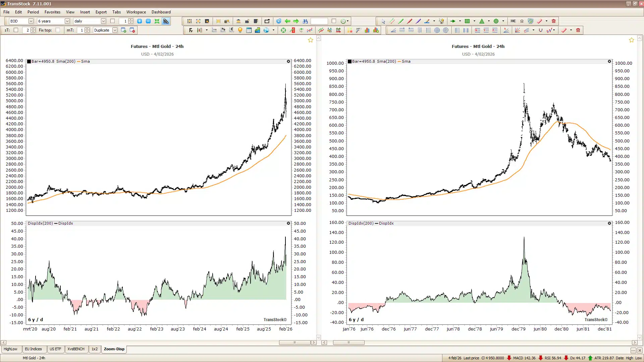Mark the left chart as favorite star
The height and width of the screenshot is (362, 644).
pyautogui.click(x=310, y=40)
